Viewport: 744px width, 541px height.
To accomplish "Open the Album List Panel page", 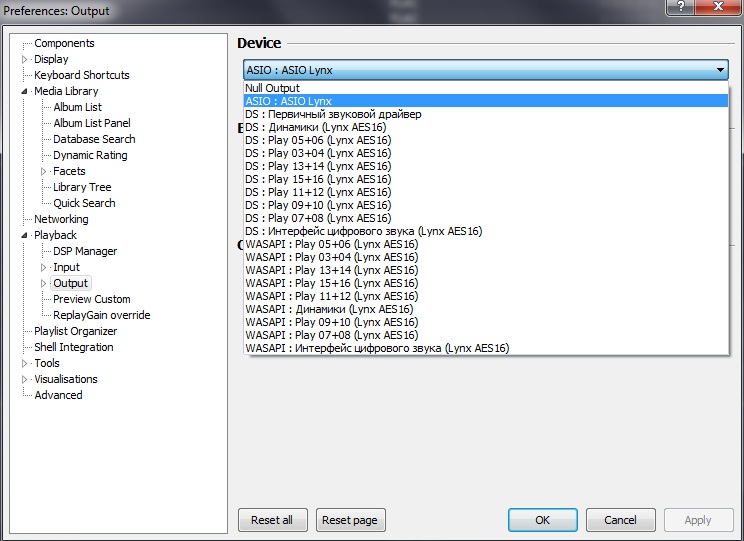I will pyautogui.click(x=92, y=123).
